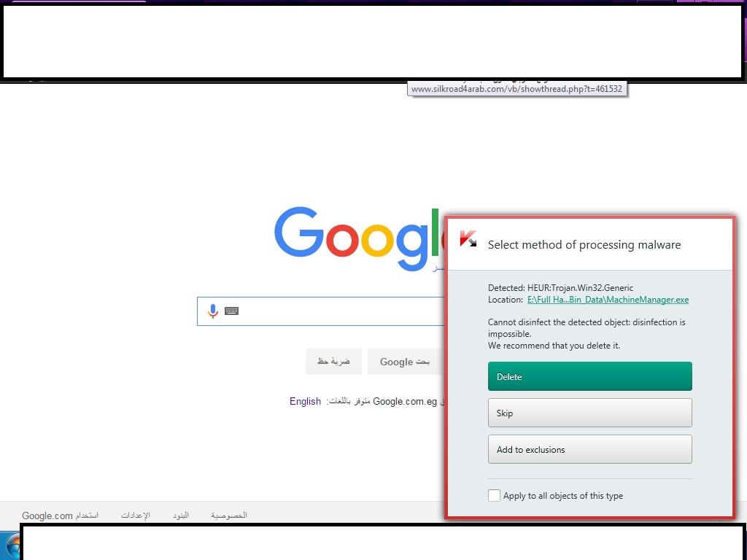This screenshot has width=747, height=560.
Task: Click the dialog title Select method of processing malware
Action: click(x=584, y=245)
